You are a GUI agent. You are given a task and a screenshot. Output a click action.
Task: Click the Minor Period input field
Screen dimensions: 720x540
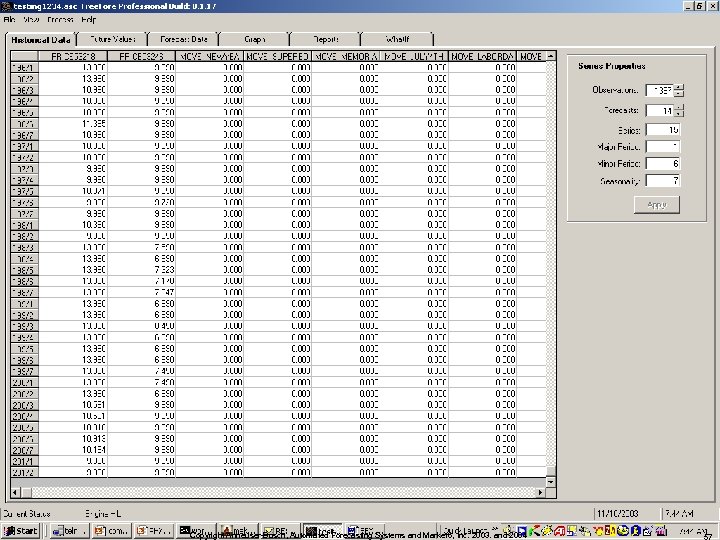[663, 163]
